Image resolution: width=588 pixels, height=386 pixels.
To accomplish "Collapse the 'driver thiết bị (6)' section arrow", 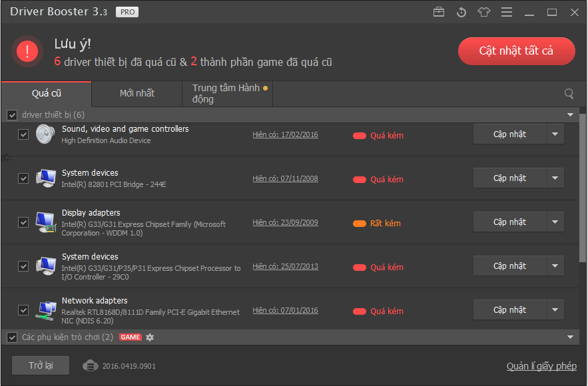I will pyautogui.click(x=570, y=114).
